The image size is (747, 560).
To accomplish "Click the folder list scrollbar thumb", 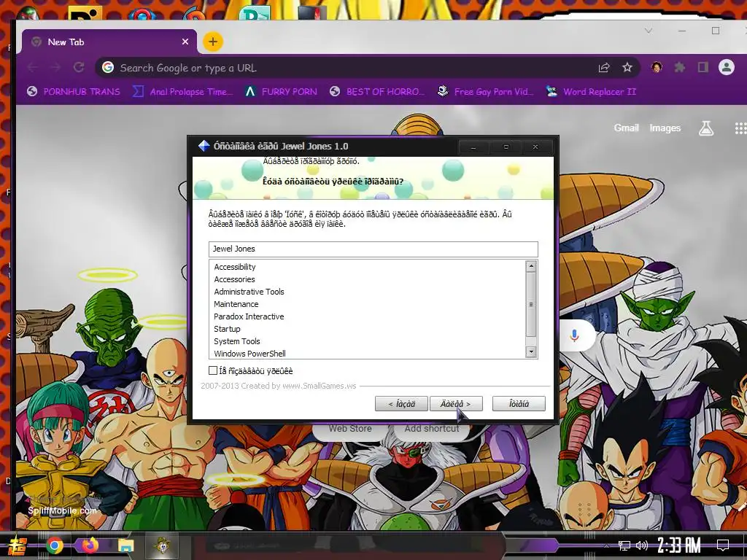I will (531, 305).
